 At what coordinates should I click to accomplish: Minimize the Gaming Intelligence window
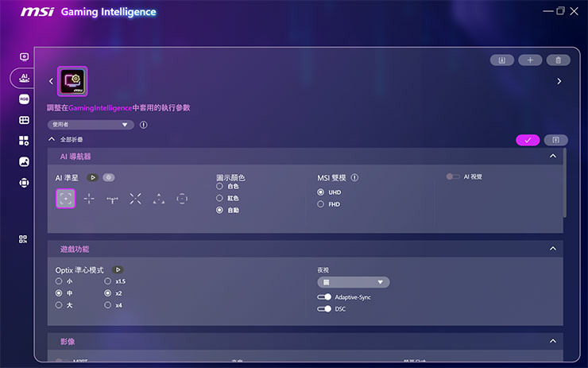pyautogui.click(x=548, y=11)
